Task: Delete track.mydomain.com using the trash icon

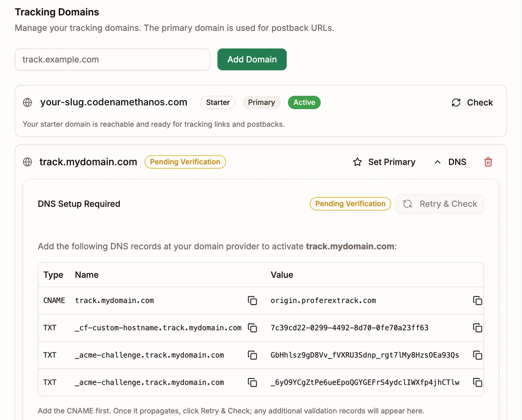Action: pyautogui.click(x=488, y=162)
